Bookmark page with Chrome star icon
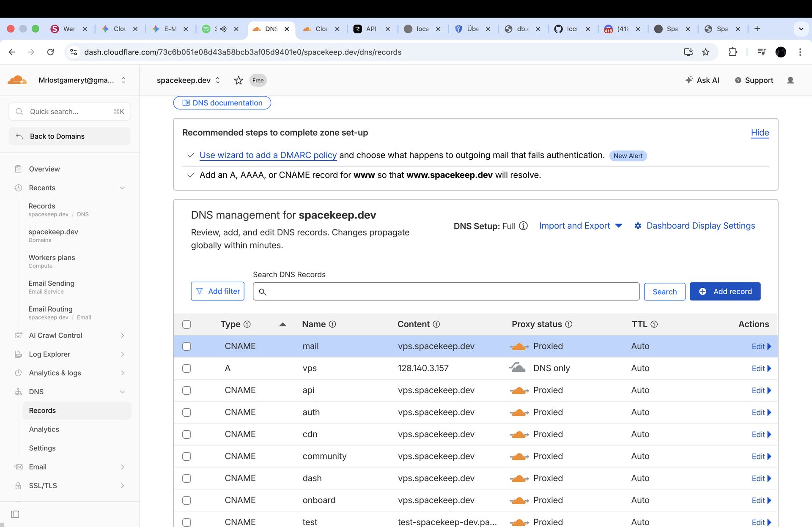 (705, 52)
